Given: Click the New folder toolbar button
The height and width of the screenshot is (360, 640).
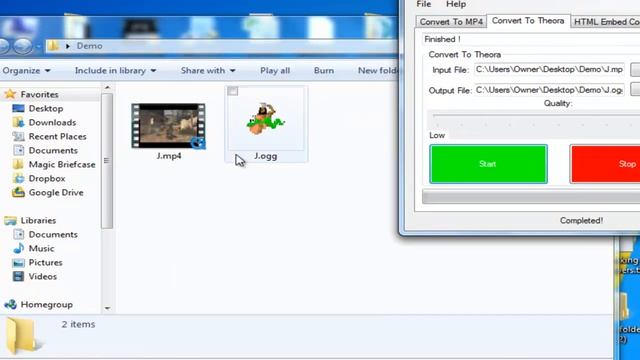Looking at the screenshot, I should [378, 71].
